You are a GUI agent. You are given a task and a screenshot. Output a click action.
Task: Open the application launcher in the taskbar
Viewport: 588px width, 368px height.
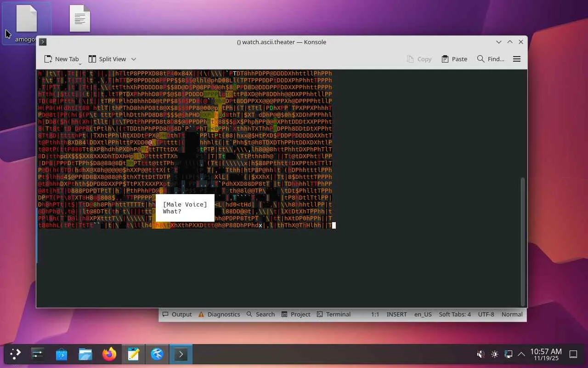point(16,354)
